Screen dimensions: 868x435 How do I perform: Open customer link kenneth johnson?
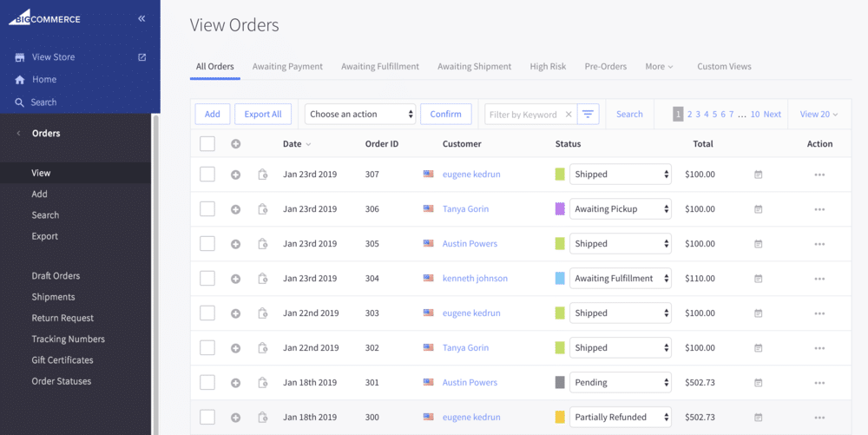pyautogui.click(x=475, y=279)
